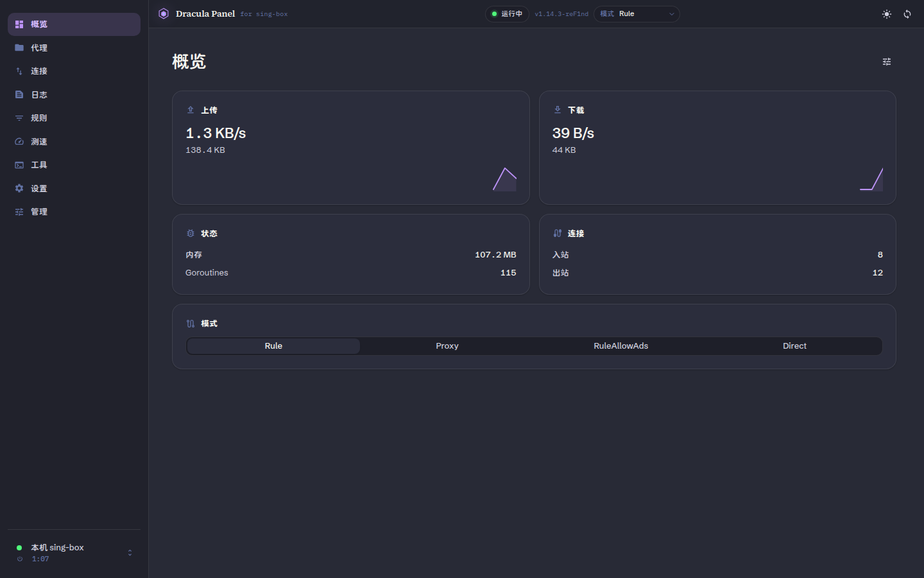Click the 44 KB download total
Viewport: 924px width, 578px height.
(x=564, y=150)
